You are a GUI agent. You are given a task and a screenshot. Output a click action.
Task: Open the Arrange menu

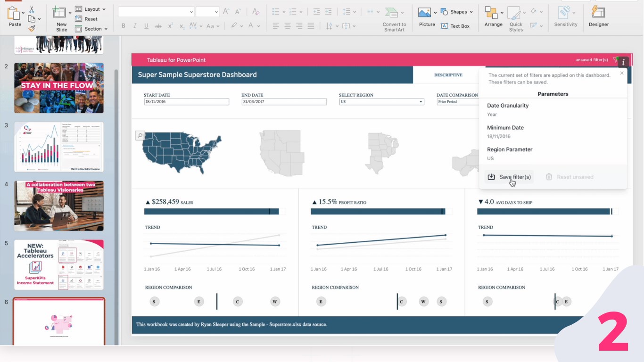point(493,17)
